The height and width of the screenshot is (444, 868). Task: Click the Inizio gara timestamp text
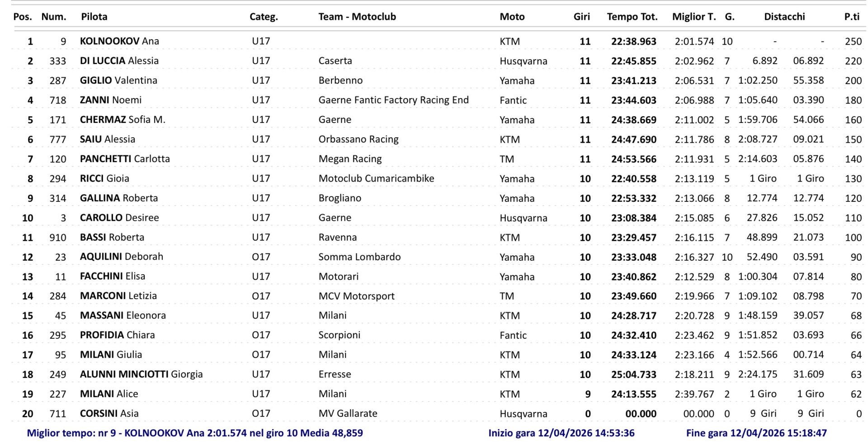coord(561,433)
